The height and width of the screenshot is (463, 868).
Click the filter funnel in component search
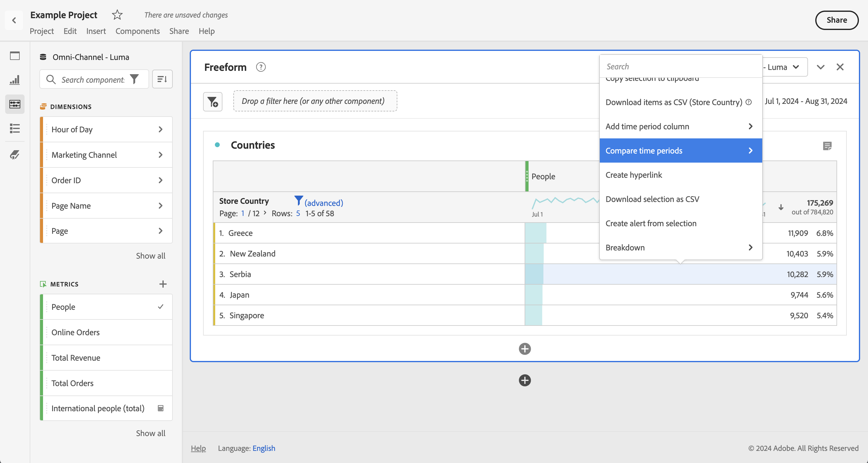click(x=135, y=79)
